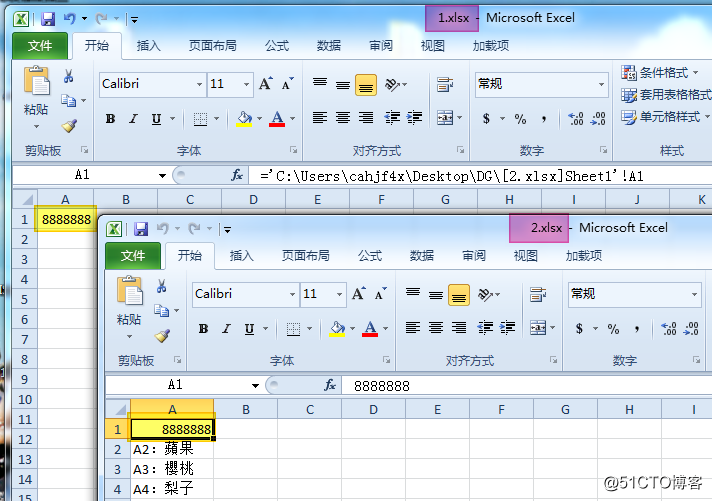Toggle align left in 2.xlsx ribbon
Image resolution: width=712 pixels, height=501 pixels.
[x=413, y=327]
